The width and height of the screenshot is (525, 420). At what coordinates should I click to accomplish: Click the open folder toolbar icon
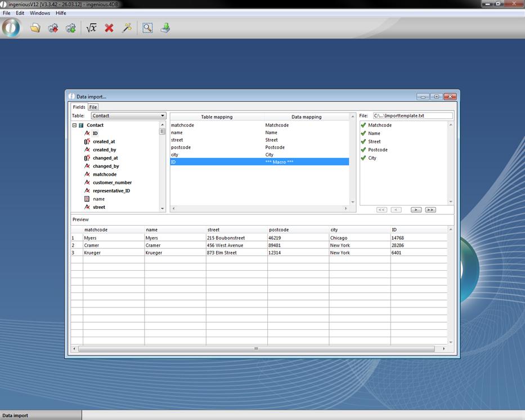click(x=35, y=28)
